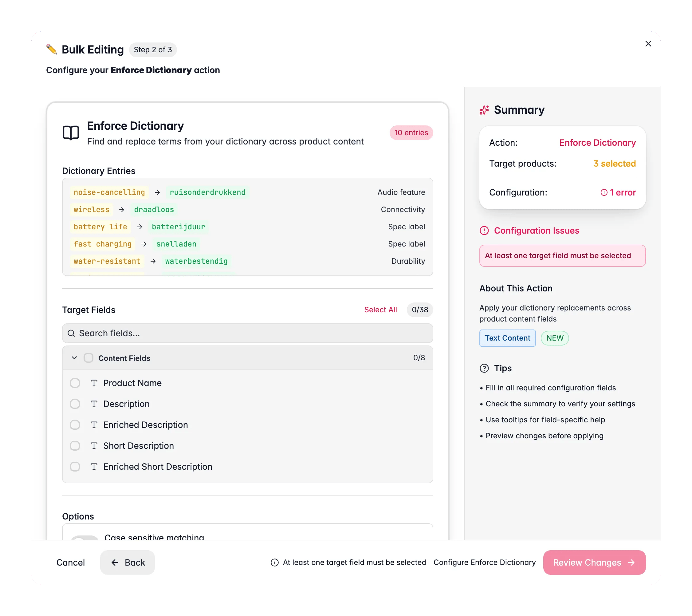Check the Enriched Description field
Viewport: 692px width, 616px height.
pyautogui.click(x=75, y=425)
